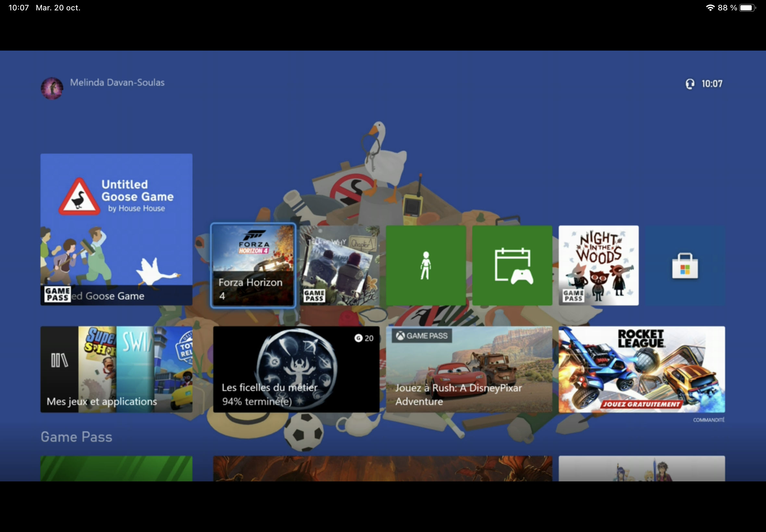Click the Gamerscore 20 badge
Image resolution: width=766 pixels, height=532 pixels.
point(364,338)
